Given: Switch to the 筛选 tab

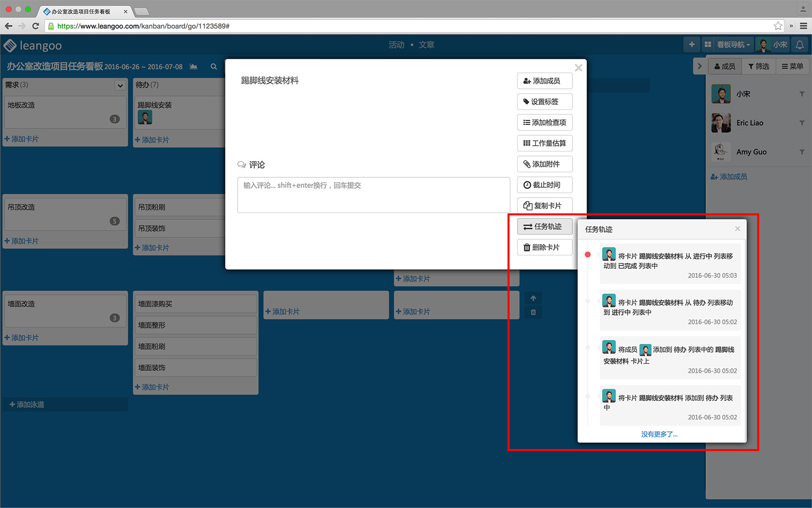Looking at the screenshot, I should click(x=759, y=66).
